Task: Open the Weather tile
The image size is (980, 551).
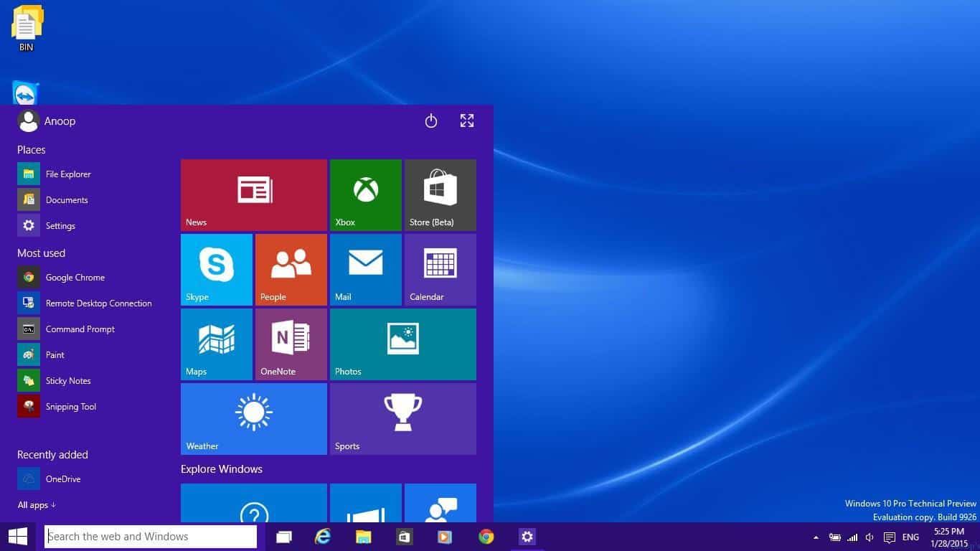Action: (254, 419)
